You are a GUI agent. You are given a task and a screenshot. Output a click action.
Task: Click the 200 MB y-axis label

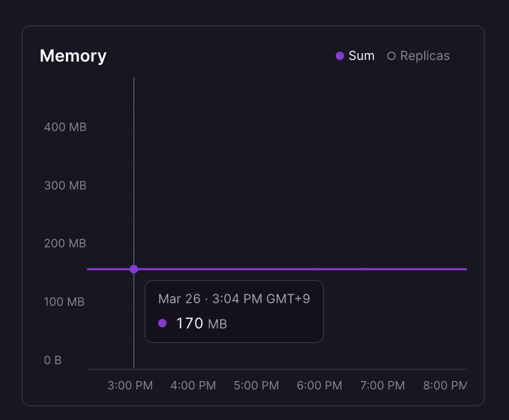click(x=65, y=243)
